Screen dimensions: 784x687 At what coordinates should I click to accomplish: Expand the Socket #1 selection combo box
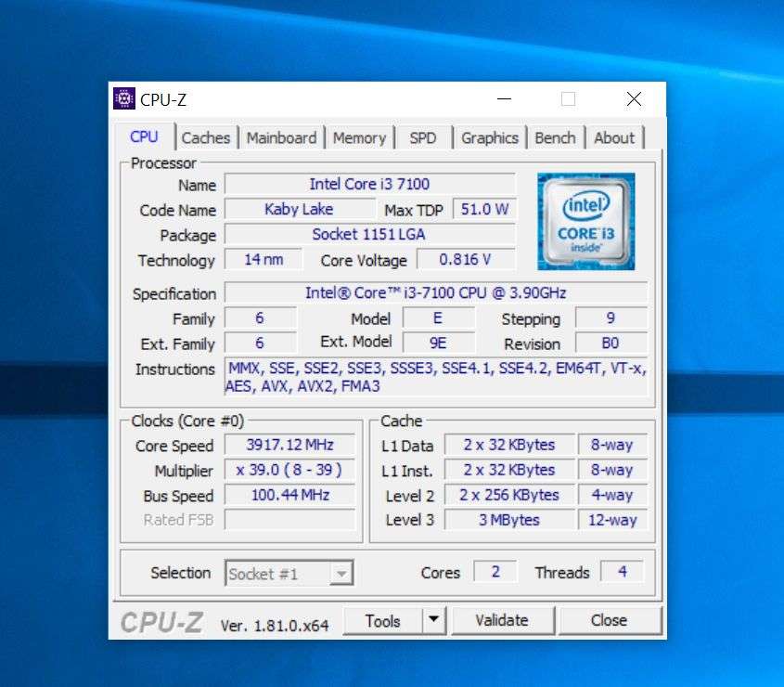click(289, 574)
